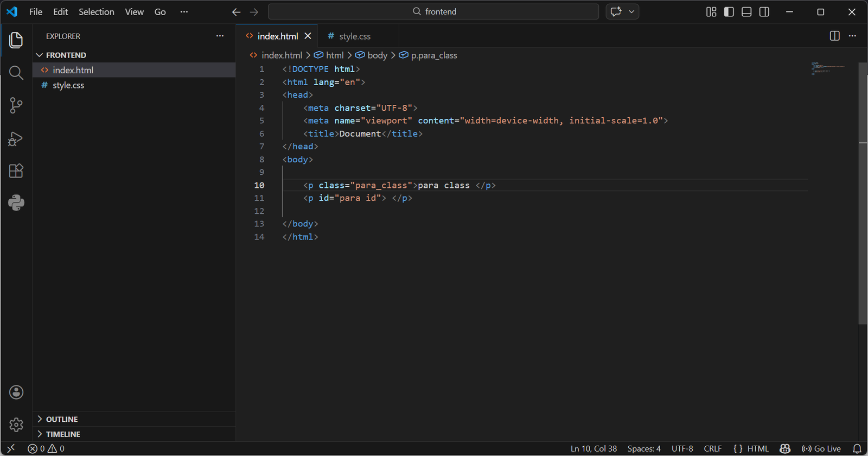Open the Search view in activity bar

pyautogui.click(x=16, y=73)
